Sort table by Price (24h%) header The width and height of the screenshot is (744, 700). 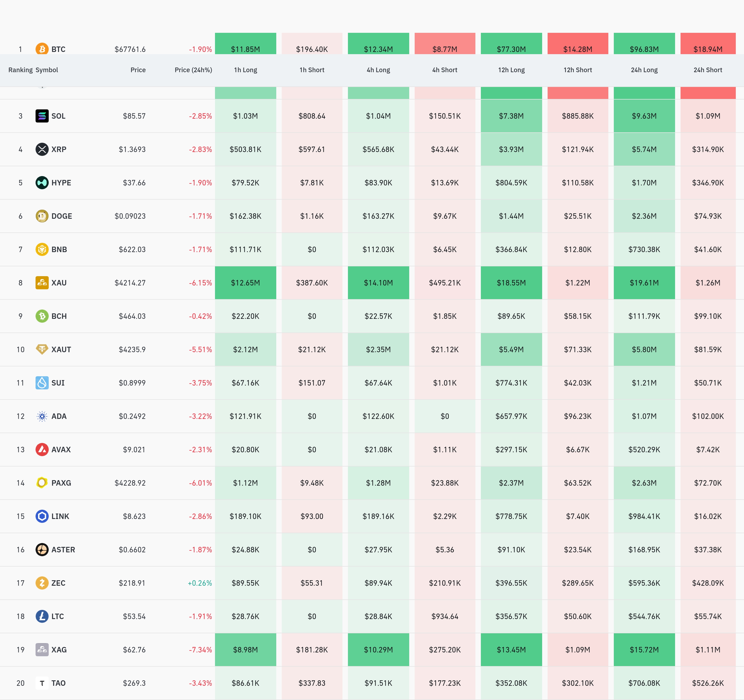(x=193, y=70)
